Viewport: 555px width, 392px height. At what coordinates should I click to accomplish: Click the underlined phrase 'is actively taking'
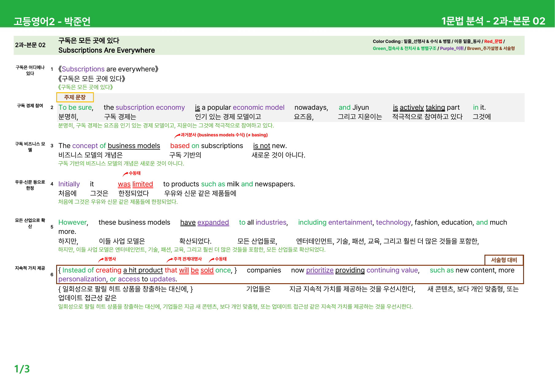[x=419, y=108]
